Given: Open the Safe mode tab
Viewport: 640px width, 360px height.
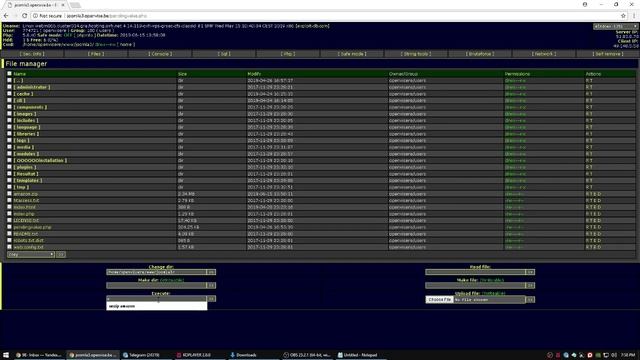Looking at the screenshot, I should (352, 54).
